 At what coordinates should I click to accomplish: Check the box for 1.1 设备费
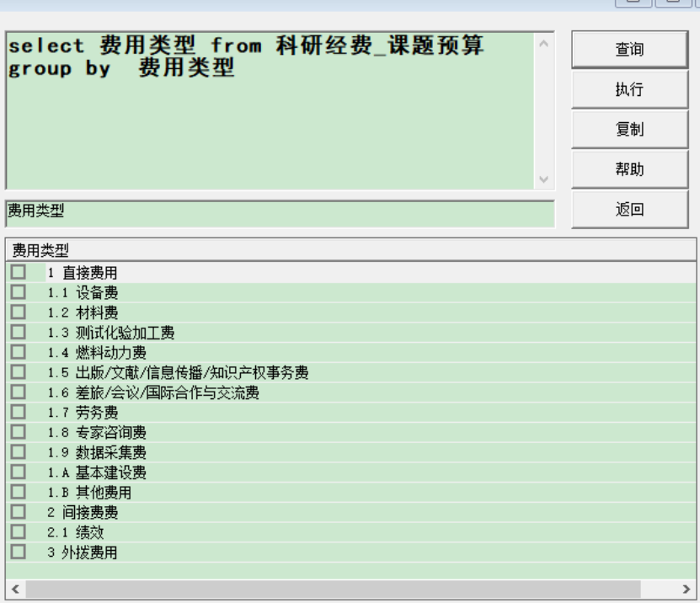click(x=19, y=292)
